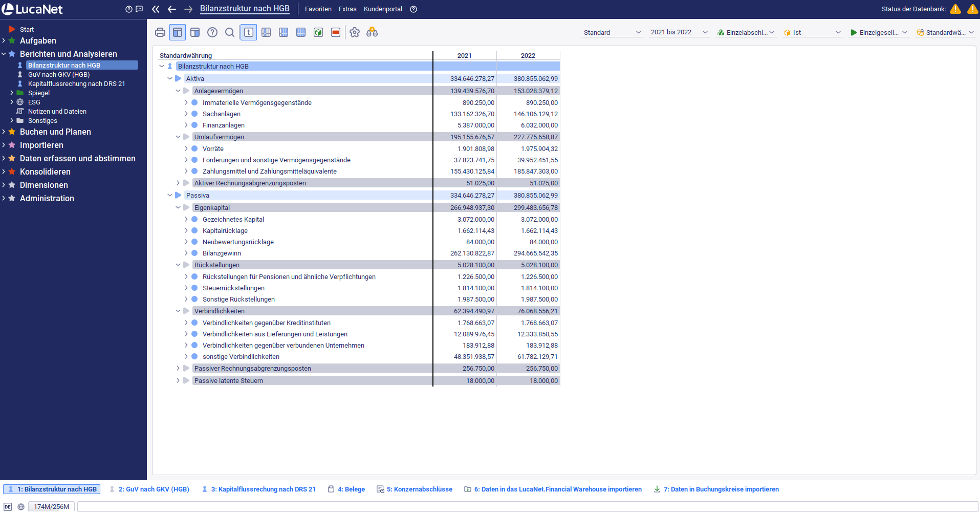This screenshot has height=513, width=980.
Task: Select Start in the sidebar
Action: pos(27,29)
